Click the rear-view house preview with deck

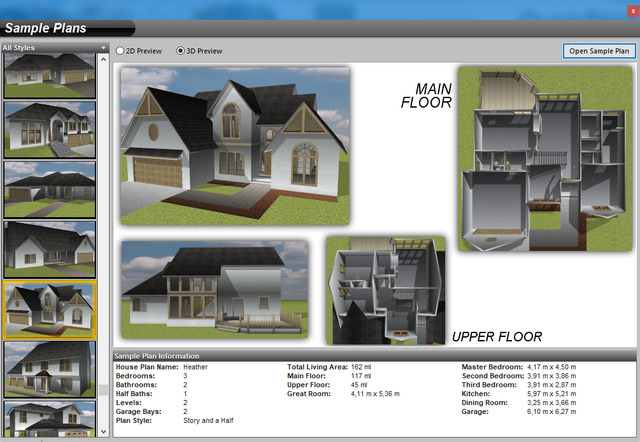(214, 290)
